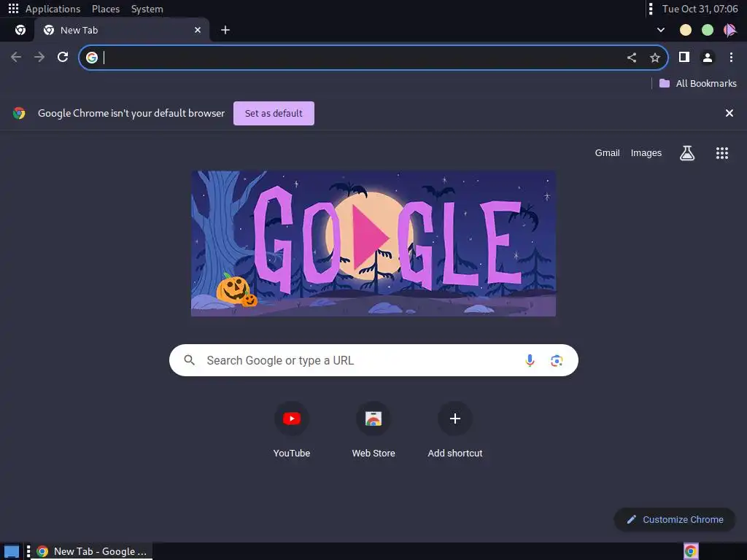Go back using the back arrow

click(x=16, y=57)
